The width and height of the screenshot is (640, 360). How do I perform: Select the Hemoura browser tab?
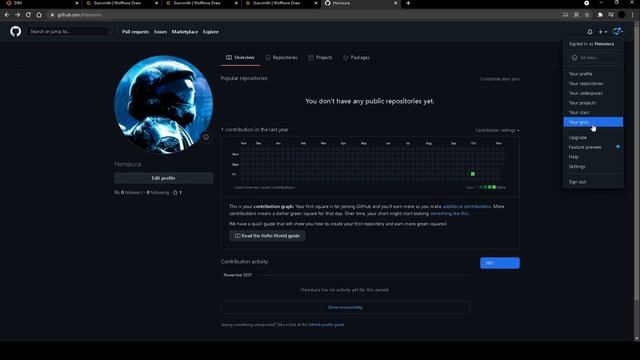361,3
